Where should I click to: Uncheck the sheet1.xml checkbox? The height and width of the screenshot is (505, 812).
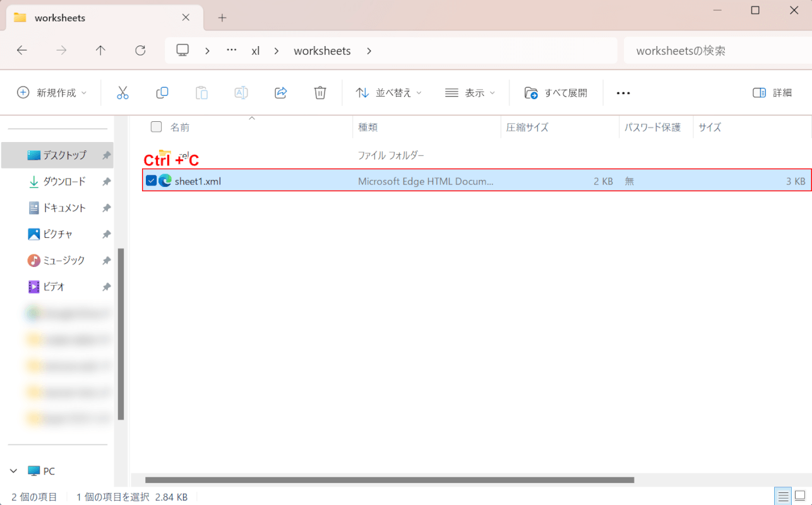[x=151, y=181]
